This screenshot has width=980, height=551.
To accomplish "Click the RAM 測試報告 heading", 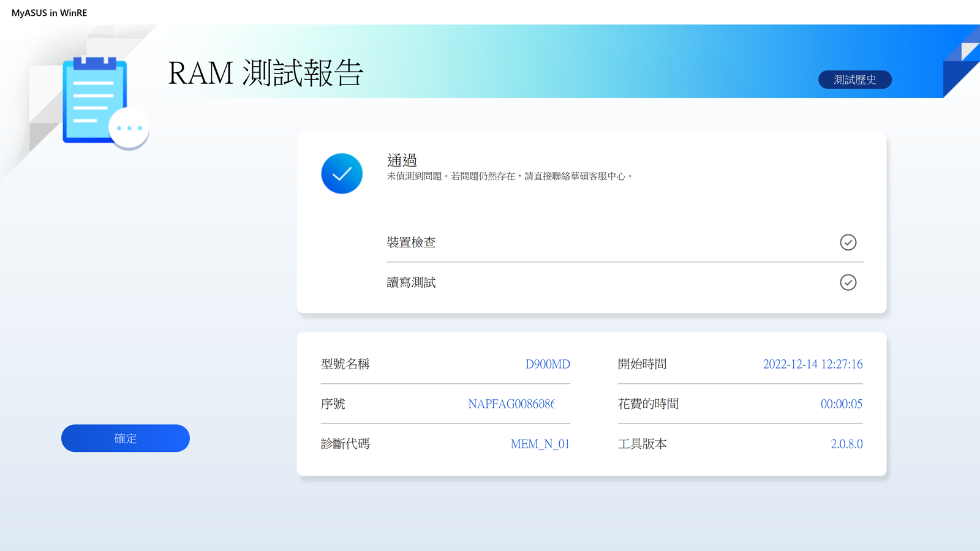I will tap(265, 73).
